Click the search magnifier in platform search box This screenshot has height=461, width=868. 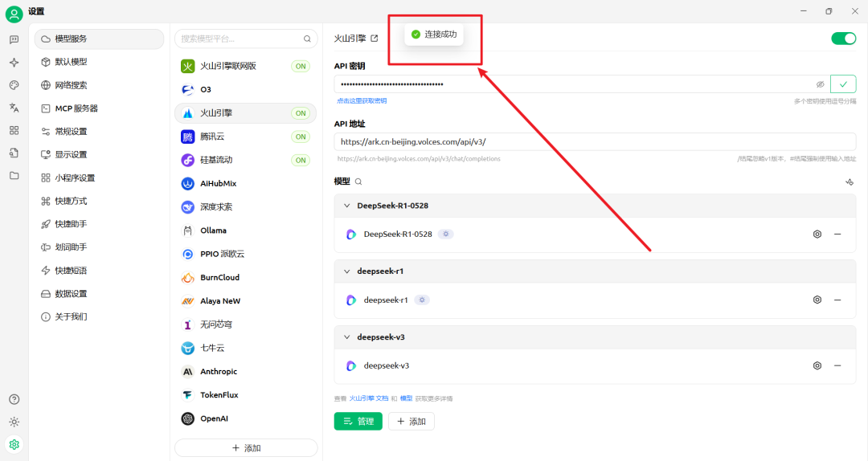click(307, 39)
